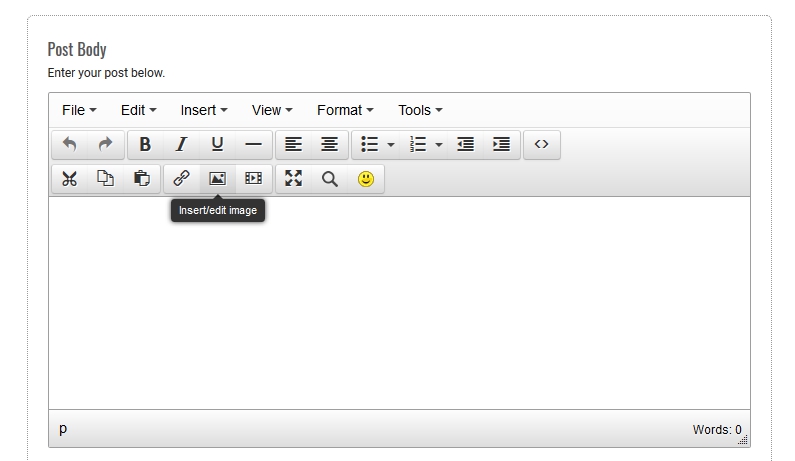Image resolution: width=795 pixels, height=461 pixels.
Task: Open the source code view
Action: pos(541,145)
